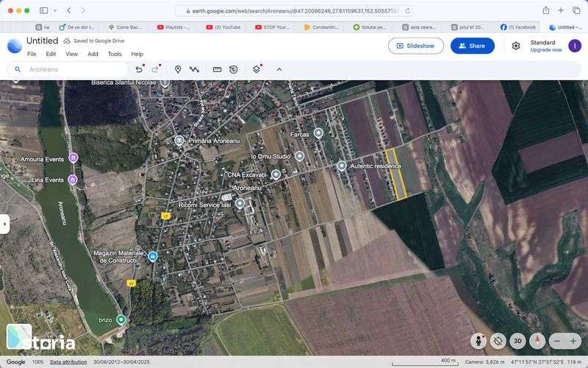Image resolution: width=588 pixels, height=368 pixels.
Task: Switch to the Playlists YouTube tab
Action: tap(173, 27)
